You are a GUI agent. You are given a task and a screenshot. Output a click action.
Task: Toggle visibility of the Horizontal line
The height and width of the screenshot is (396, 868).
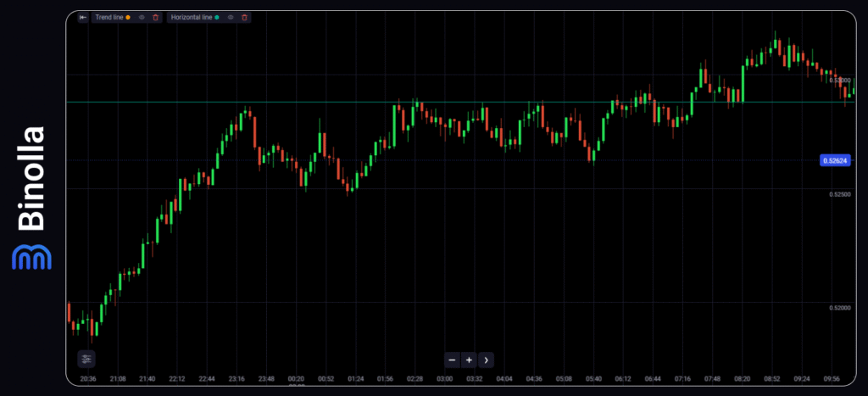pyautogui.click(x=231, y=17)
